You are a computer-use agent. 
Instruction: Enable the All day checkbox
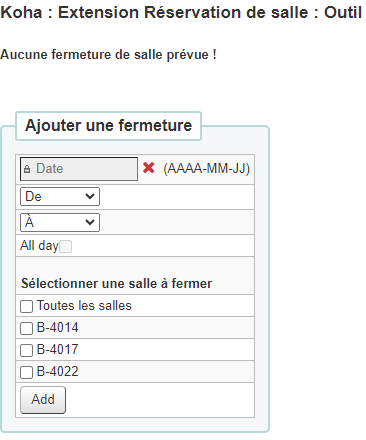click(x=65, y=247)
